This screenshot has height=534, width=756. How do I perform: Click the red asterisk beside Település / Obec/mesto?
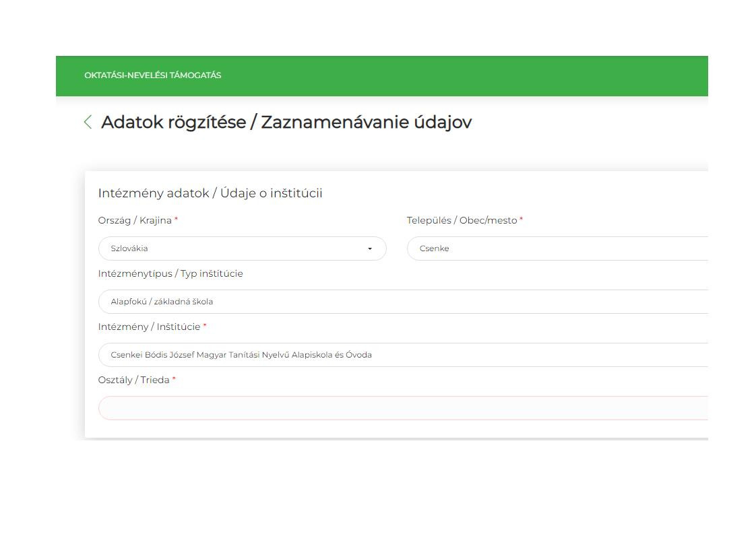click(x=522, y=220)
